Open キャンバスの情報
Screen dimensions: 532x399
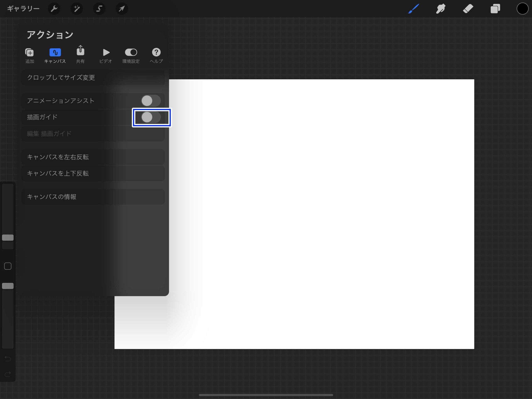[x=93, y=197]
